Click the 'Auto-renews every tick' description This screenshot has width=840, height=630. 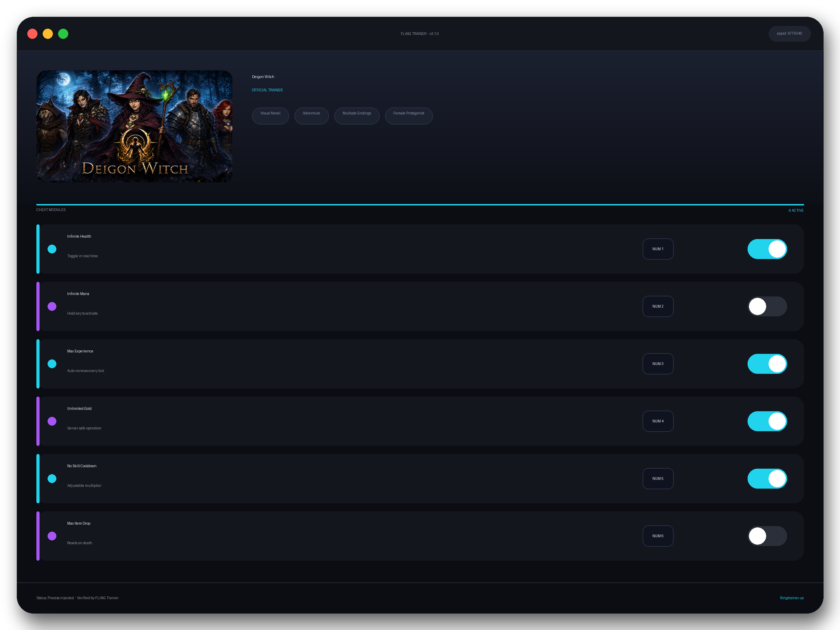click(85, 371)
